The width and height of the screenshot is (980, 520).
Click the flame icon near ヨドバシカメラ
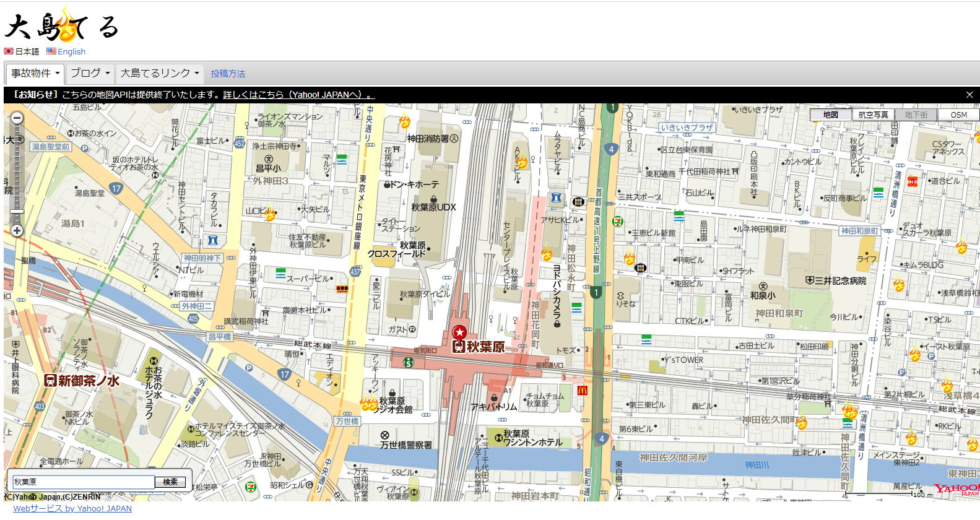click(547, 253)
